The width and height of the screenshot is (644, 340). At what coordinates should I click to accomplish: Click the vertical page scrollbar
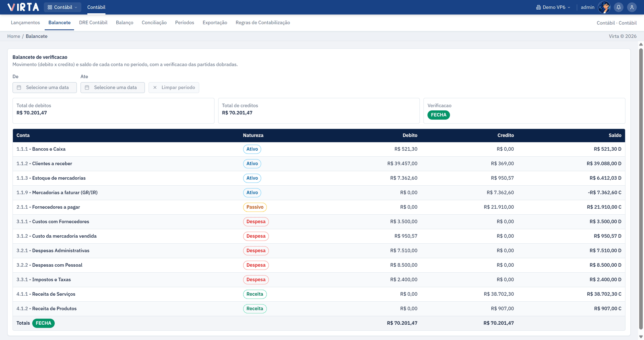pos(641,189)
